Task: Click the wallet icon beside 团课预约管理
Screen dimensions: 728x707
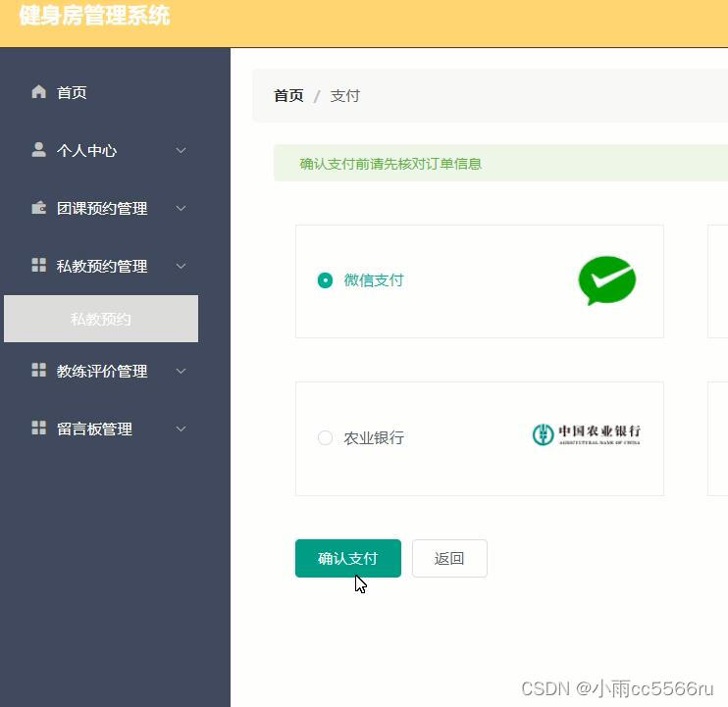Action: pos(38,207)
